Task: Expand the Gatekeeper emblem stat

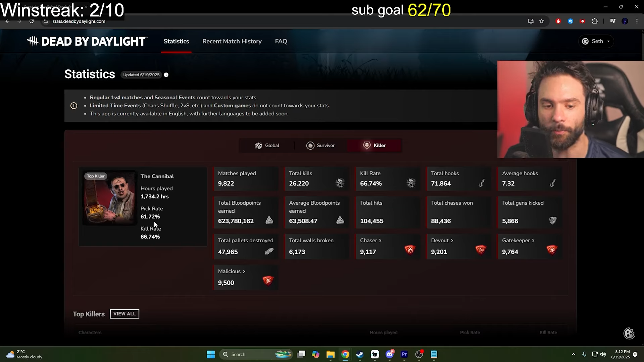Action: coord(518,241)
